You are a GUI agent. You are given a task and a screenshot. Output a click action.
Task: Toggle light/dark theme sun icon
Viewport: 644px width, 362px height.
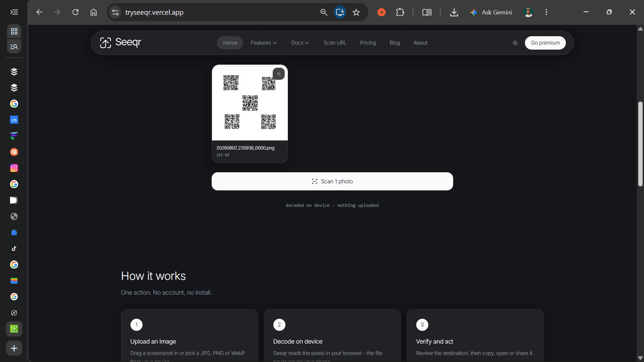(515, 43)
